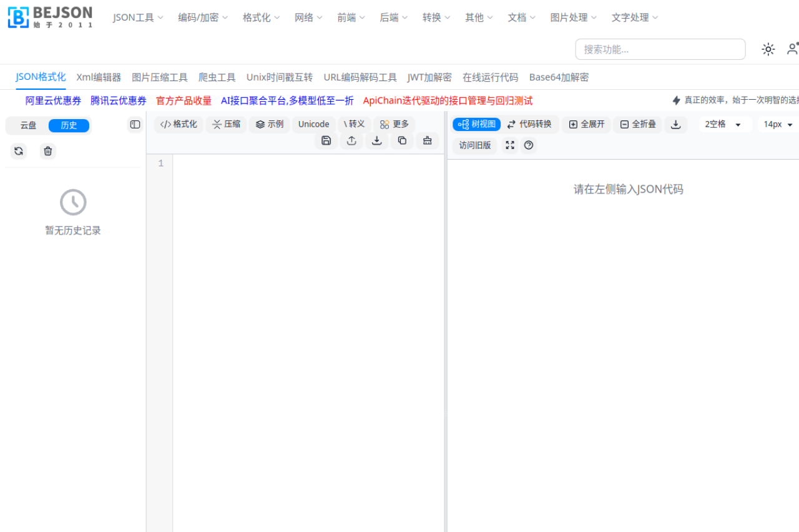799x532 pixels.
Task: Click the lightning slogan text
Action: click(741, 100)
